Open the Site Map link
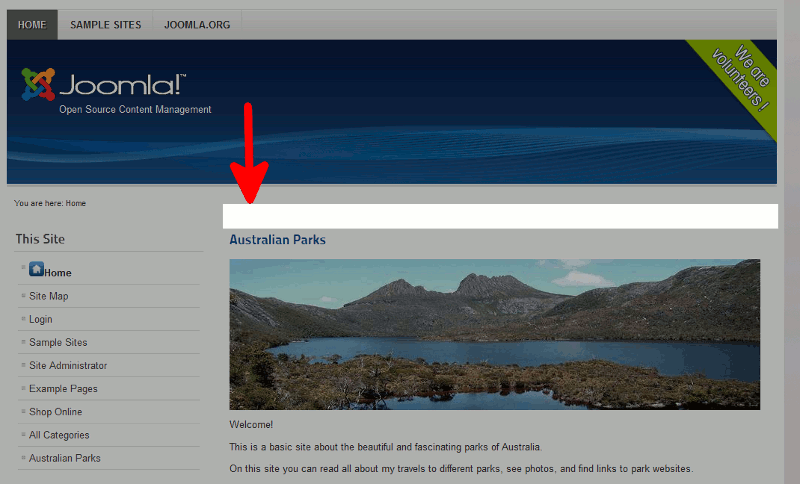Image resolution: width=800 pixels, height=484 pixels. (48, 296)
